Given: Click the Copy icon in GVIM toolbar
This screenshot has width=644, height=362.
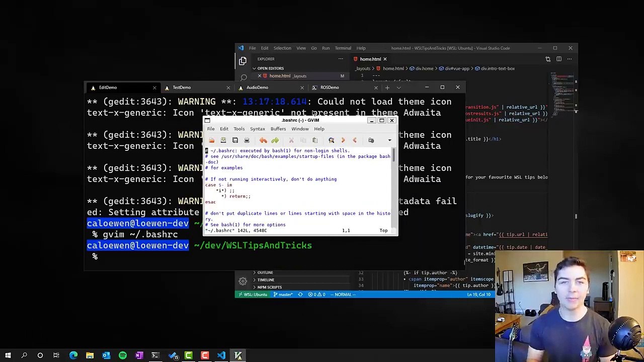Looking at the screenshot, I should [303, 140].
